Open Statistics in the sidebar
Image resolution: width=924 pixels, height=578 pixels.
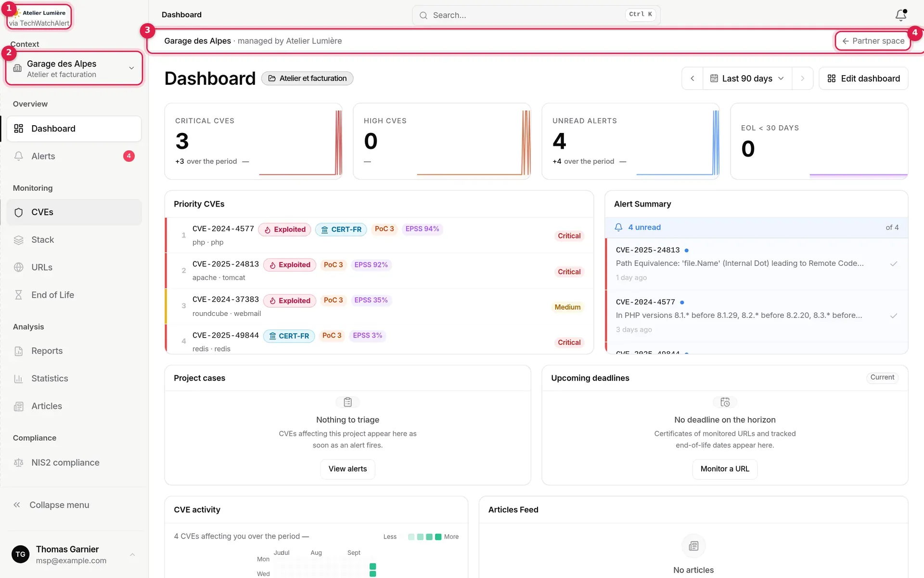(74, 379)
